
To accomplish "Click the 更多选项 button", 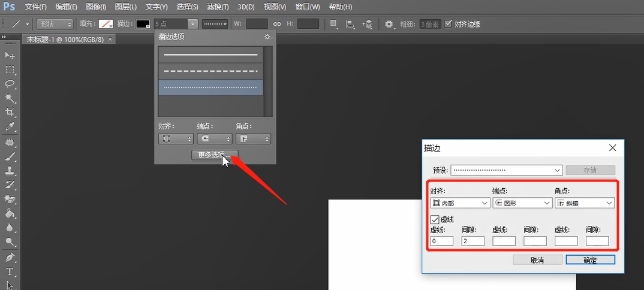I will coord(215,155).
